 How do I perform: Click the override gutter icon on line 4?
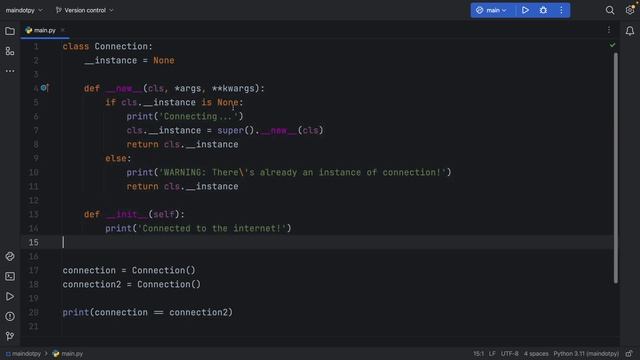pos(44,88)
